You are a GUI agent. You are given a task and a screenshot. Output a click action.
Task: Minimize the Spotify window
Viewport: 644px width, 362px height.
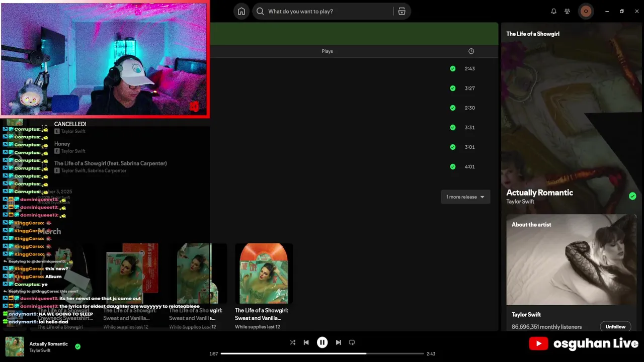coord(607,11)
